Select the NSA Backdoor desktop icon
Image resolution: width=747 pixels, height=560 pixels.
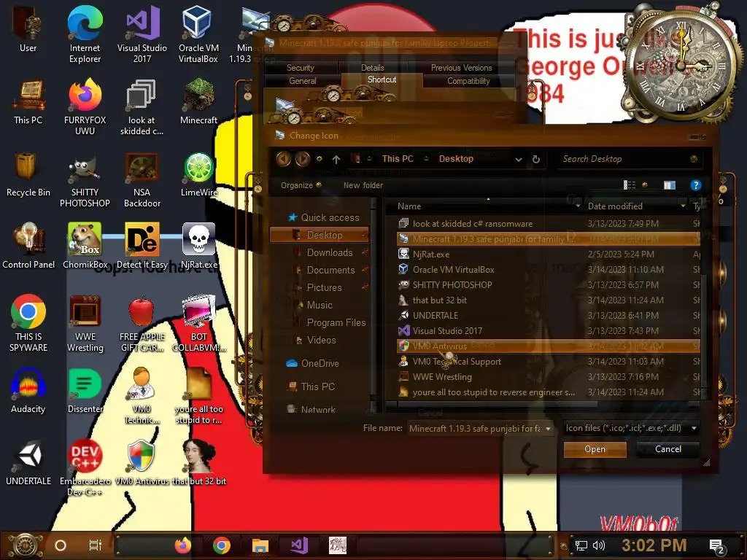point(142,180)
